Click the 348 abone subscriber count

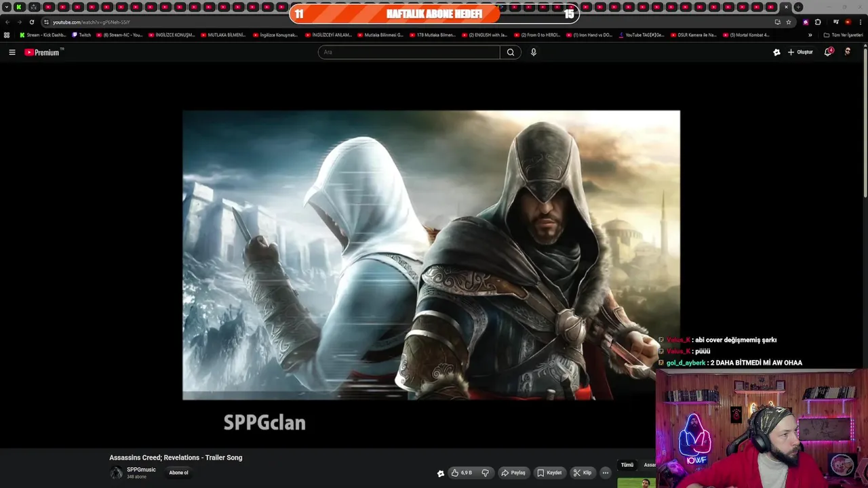pos(136,476)
